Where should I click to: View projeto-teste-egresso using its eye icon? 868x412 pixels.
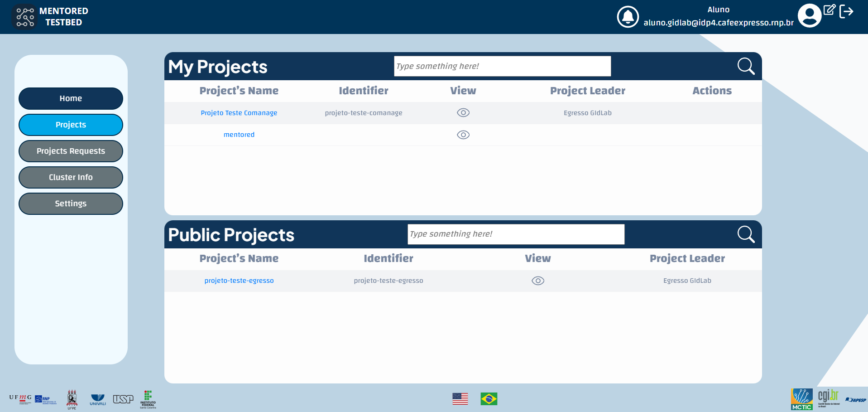(x=537, y=281)
